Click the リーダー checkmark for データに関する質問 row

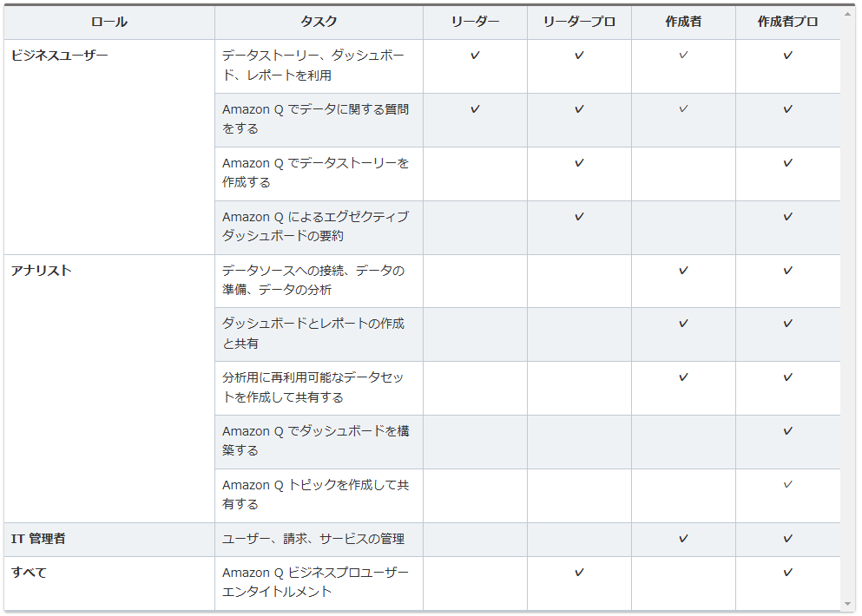475,109
